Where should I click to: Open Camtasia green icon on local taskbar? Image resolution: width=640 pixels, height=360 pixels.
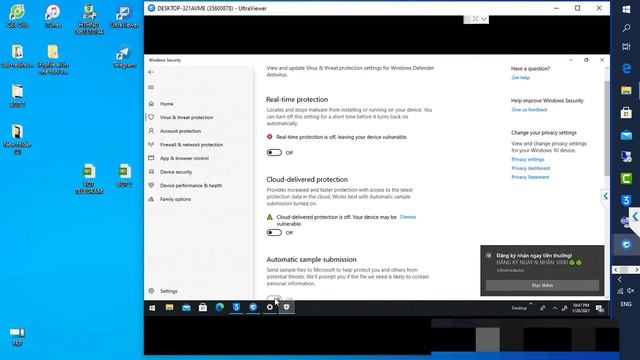click(626, 178)
